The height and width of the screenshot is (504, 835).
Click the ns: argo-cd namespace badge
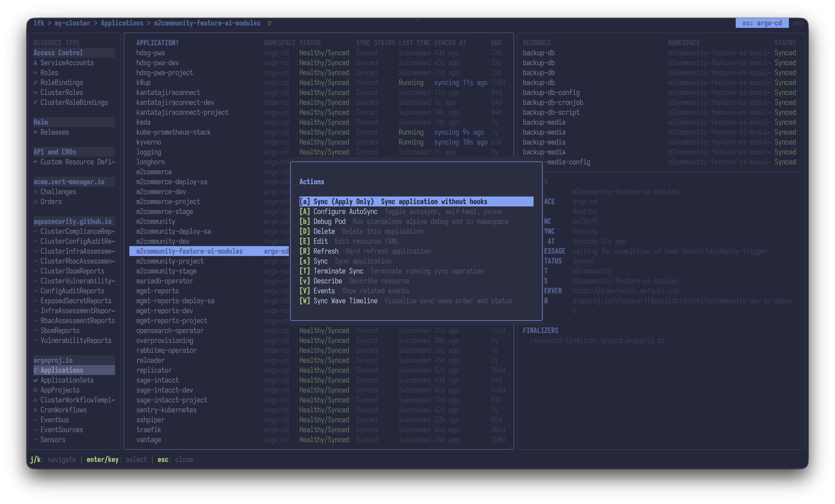[x=762, y=23]
